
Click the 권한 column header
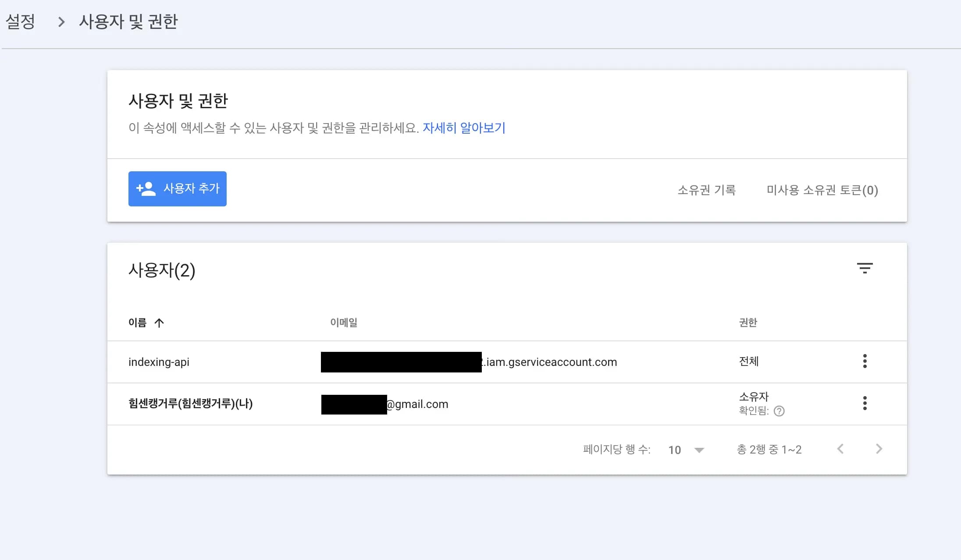tap(747, 323)
